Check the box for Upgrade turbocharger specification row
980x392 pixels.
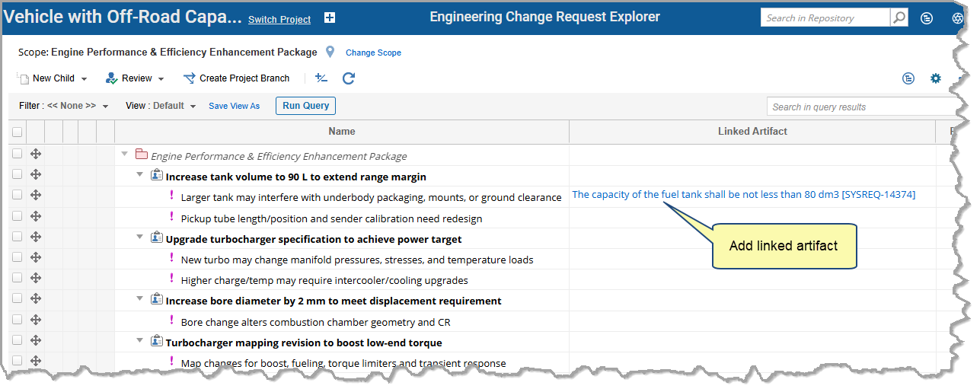(x=18, y=237)
